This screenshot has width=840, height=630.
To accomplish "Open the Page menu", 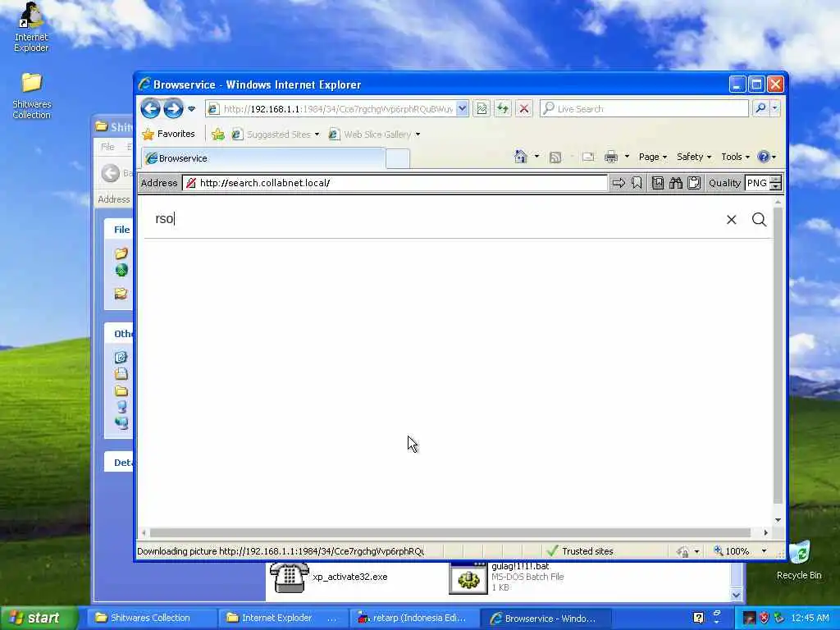I will pyautogui.click(x=652, y=157).
